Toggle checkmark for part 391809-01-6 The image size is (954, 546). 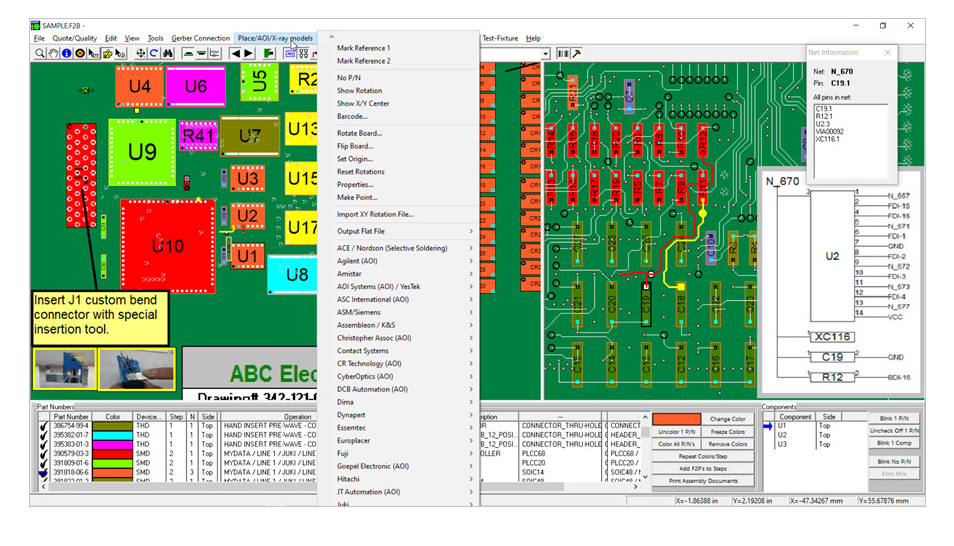(42, 463)
